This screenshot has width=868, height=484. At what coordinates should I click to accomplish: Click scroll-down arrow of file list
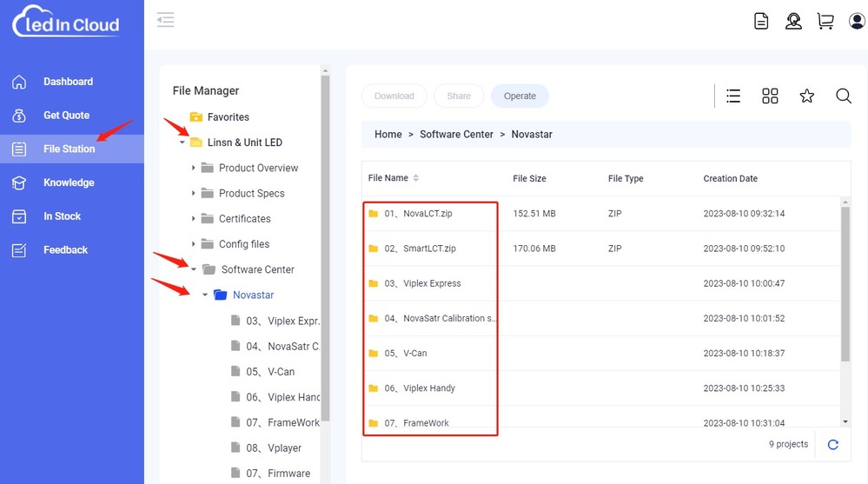click(845, 422)
